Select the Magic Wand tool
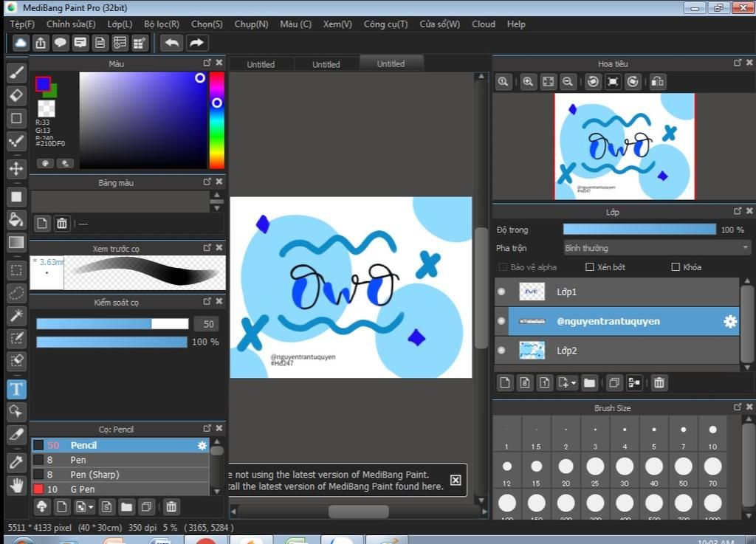Viewport: 756px width, 544px height. coord(16,316)
